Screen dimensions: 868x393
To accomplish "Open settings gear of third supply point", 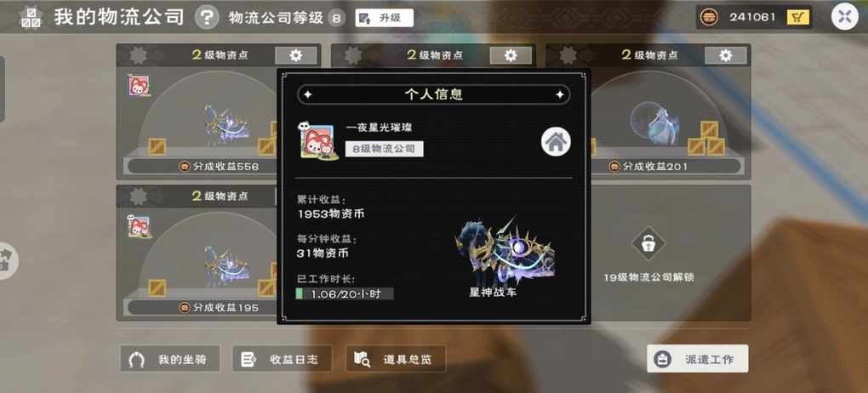I will click(x=726, y=55).
